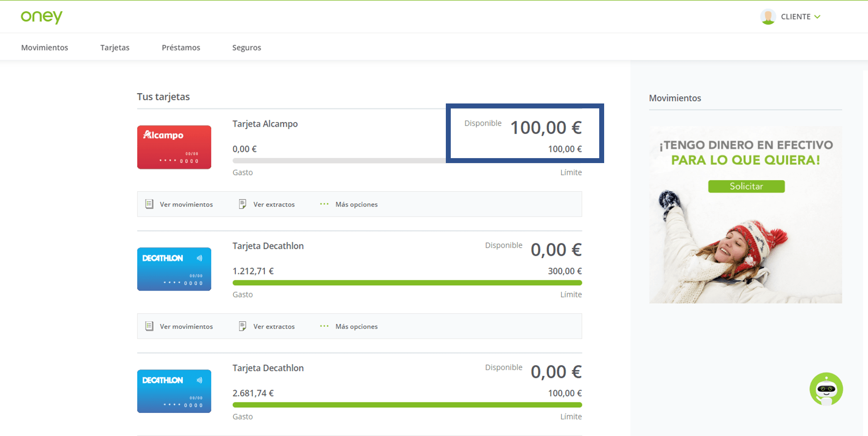
Task: Click the Alcampo spending progress bar
Action: point(339,161)
